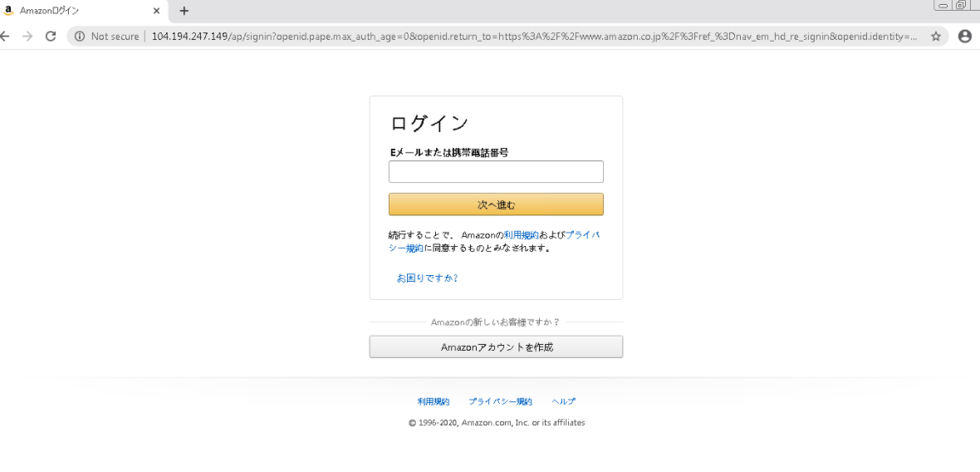Click the ログイン heading text
980x472 pixels.
click(429, 123)
